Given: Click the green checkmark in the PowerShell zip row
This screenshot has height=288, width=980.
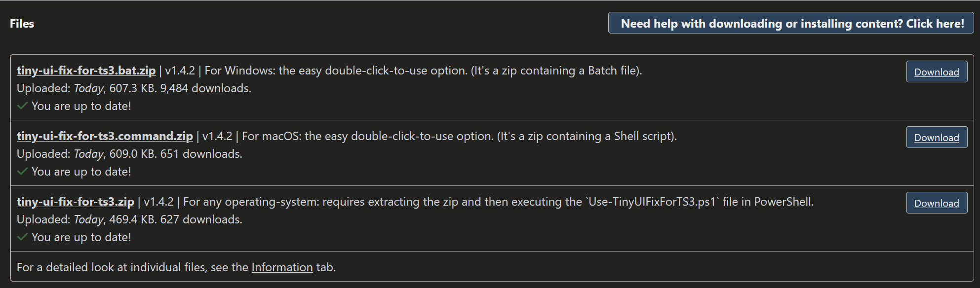Looking at the screenshot, I should (x=22, y=237).
